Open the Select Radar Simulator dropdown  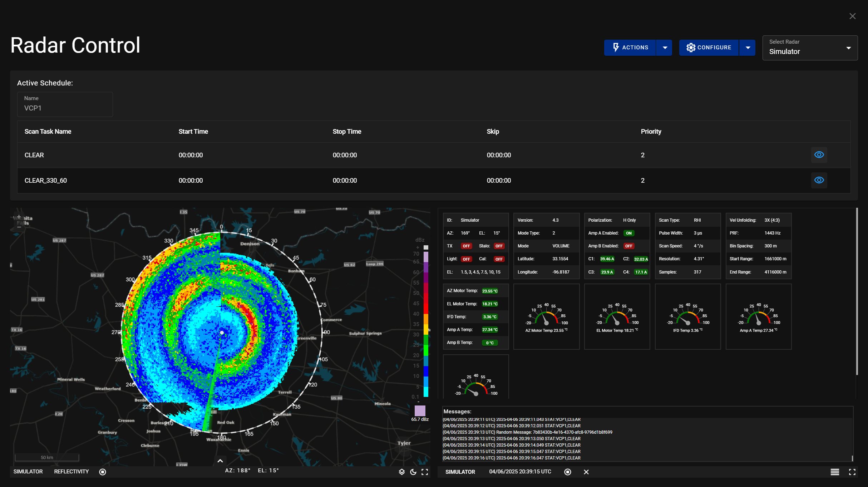(810, 48)
